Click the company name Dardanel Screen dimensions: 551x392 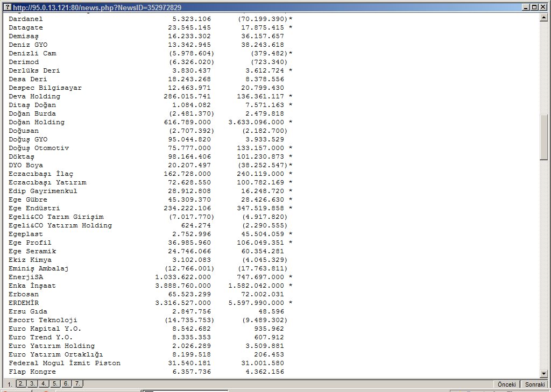pyautogui.click(x=26, y=19)
